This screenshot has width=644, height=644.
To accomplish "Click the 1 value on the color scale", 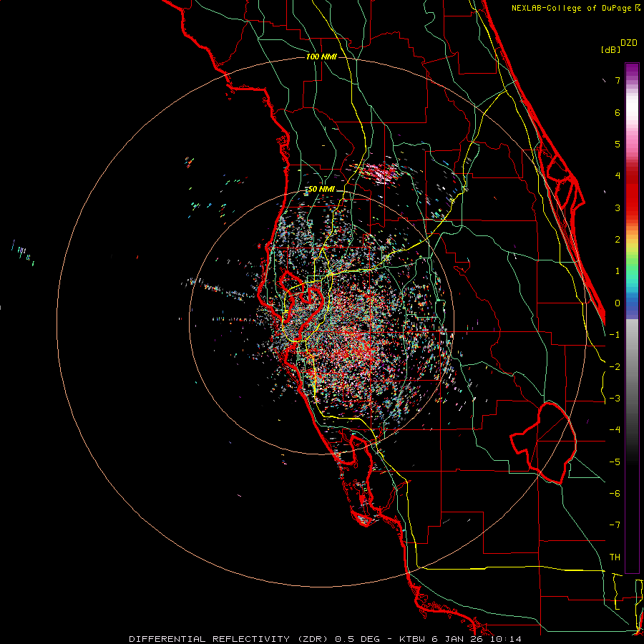I will [618, 271].
